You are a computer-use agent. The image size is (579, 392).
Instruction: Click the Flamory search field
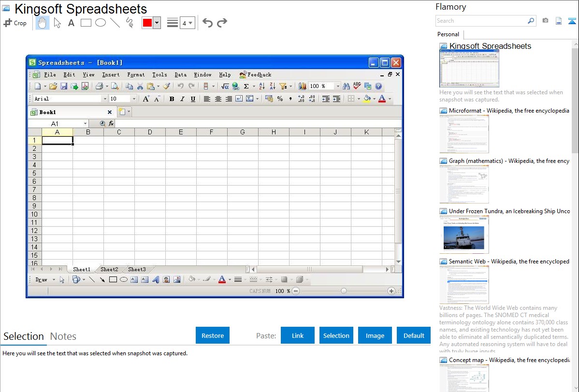point(481,21)
